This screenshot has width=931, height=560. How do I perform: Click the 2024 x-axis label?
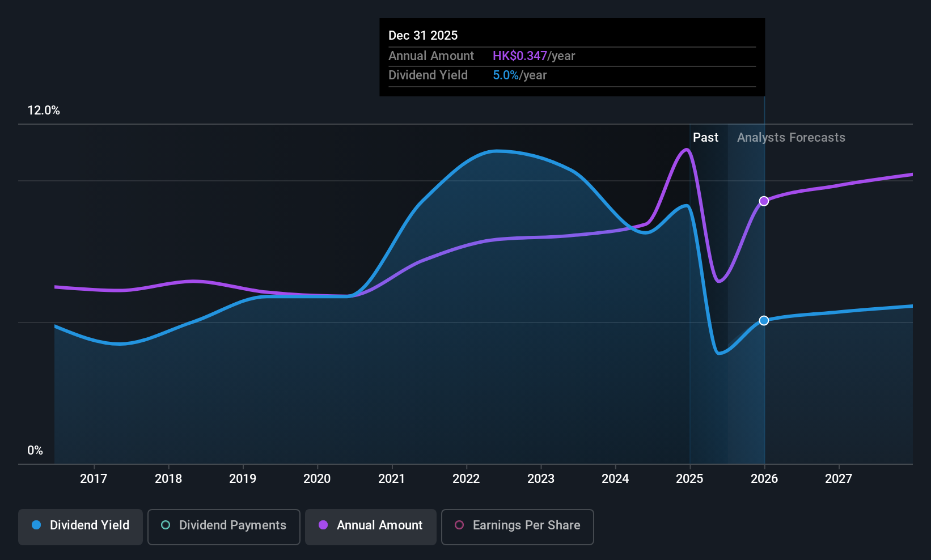pos(615,479)
